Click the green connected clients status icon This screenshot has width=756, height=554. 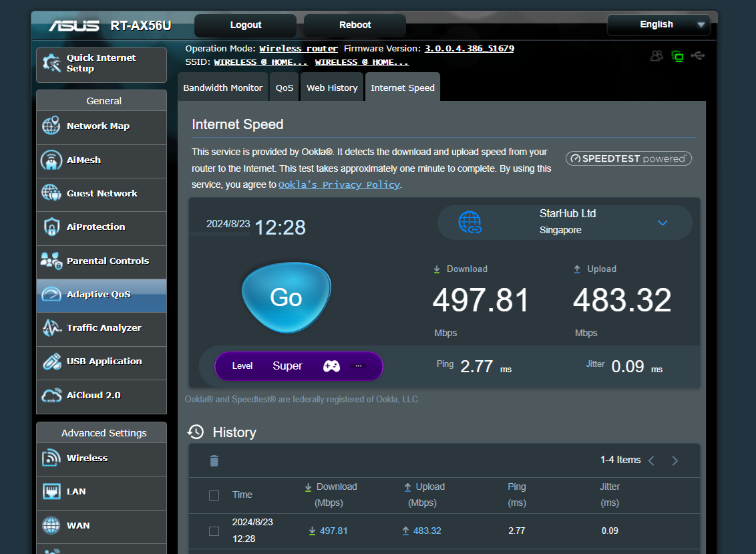(x=677, y=56)
